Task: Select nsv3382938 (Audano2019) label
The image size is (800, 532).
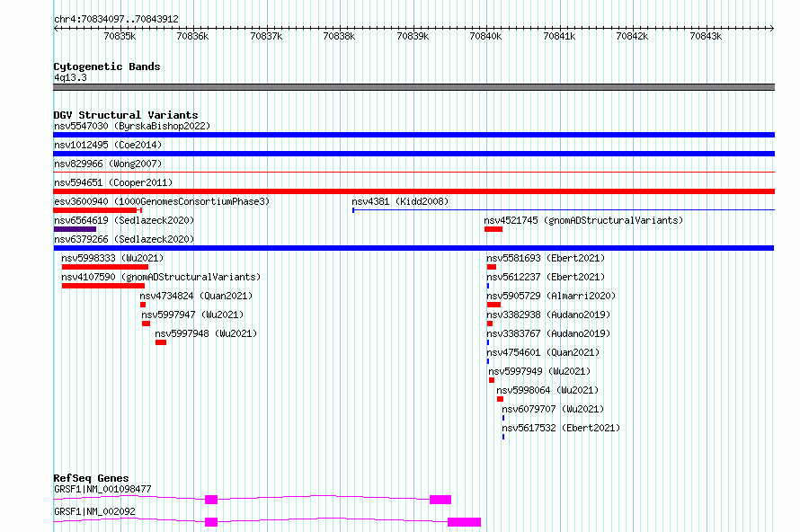Action: pos(548,315)
